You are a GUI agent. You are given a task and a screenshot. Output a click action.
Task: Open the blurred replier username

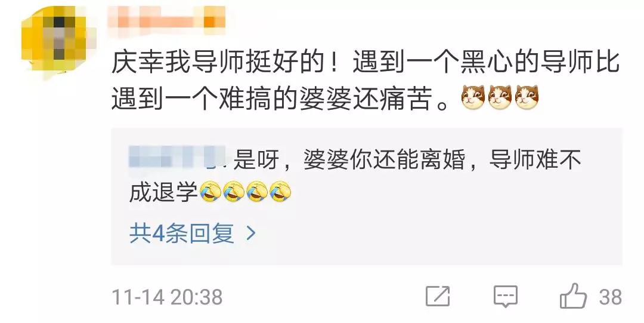178,158
